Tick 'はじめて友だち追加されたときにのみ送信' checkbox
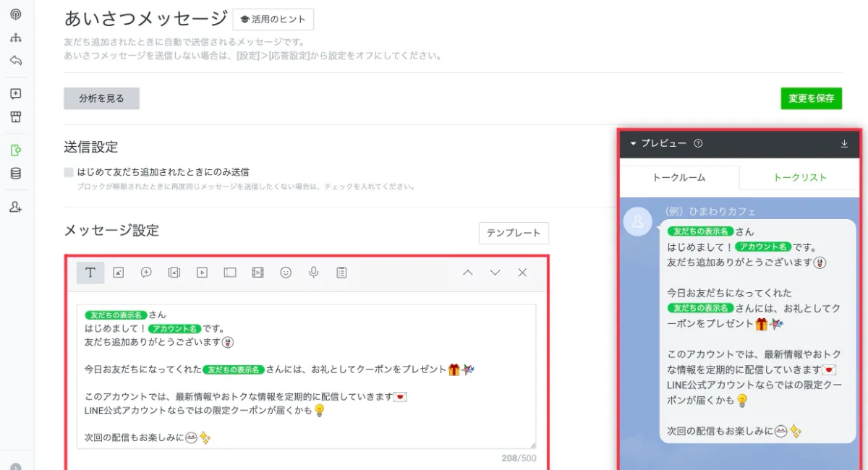The width and height of the screenshot is (868, 470). click(69, 172)
